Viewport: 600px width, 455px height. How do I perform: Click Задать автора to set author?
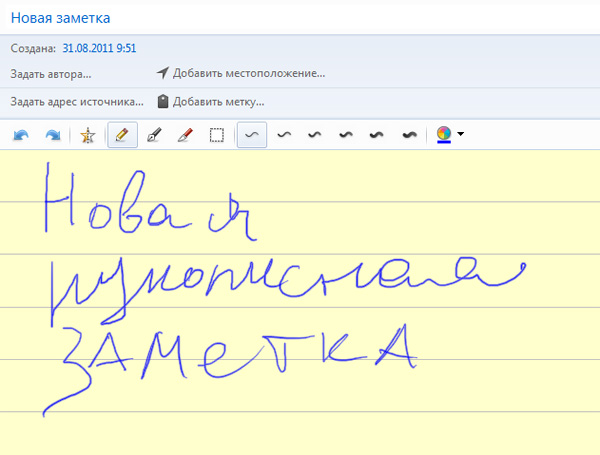coord(50,73)
